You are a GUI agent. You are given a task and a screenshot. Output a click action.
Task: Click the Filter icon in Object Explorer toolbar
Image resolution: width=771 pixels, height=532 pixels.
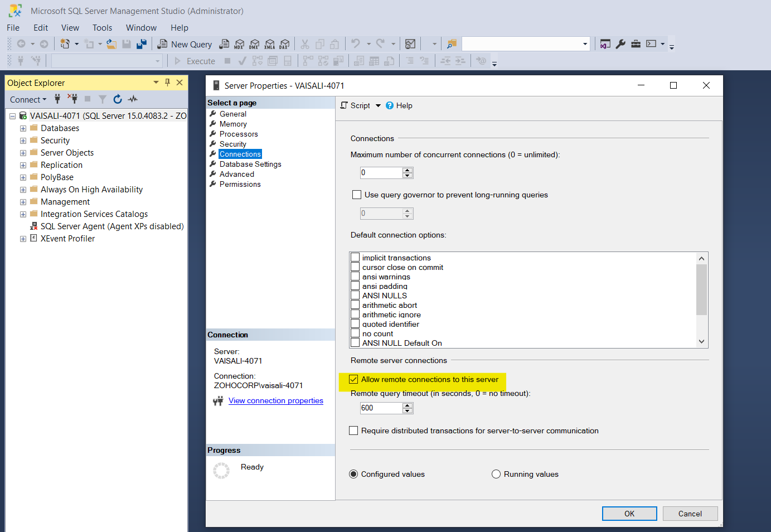(x=103, y=99)
